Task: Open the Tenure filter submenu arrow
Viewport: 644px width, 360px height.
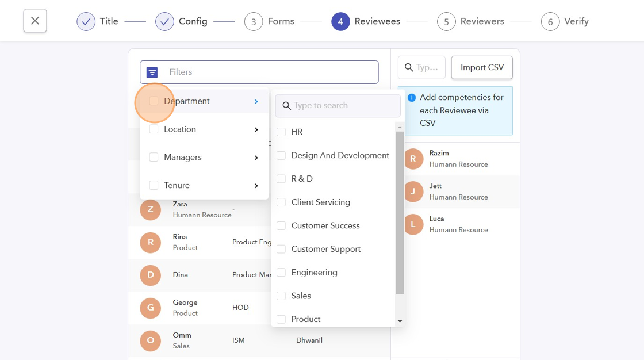Action: pos(256,186)
